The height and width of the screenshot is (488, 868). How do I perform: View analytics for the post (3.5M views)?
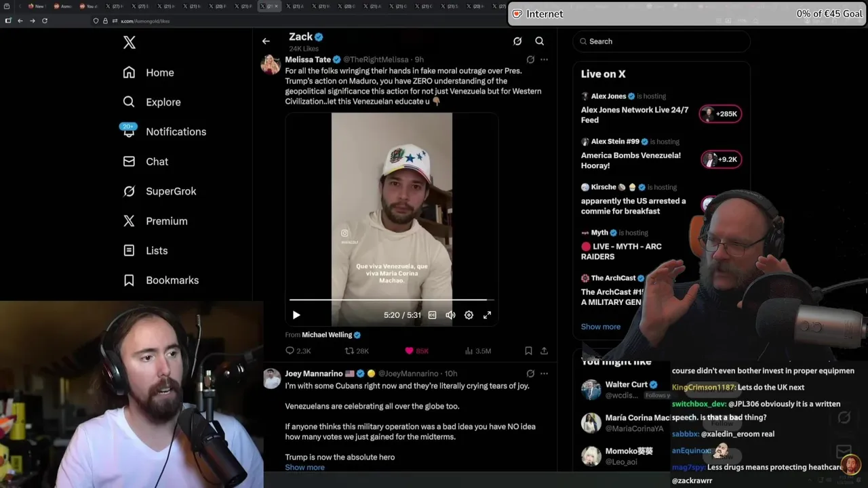(x=477, y=351)
